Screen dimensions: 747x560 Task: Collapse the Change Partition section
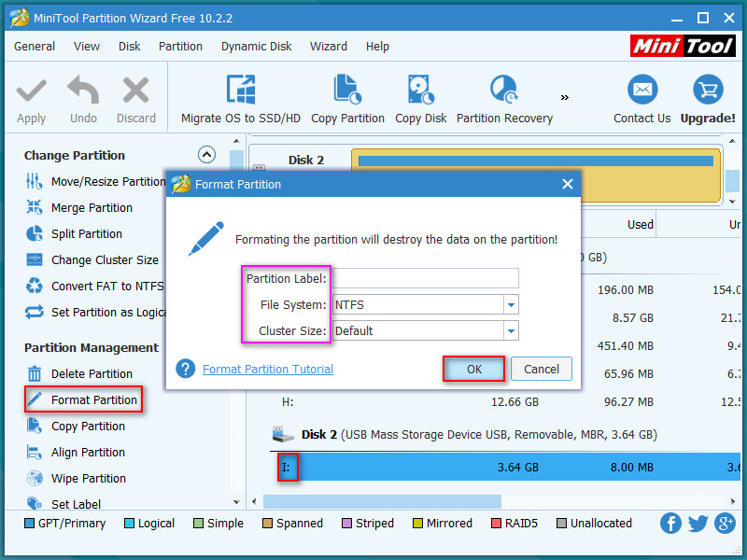pos(206,154)
